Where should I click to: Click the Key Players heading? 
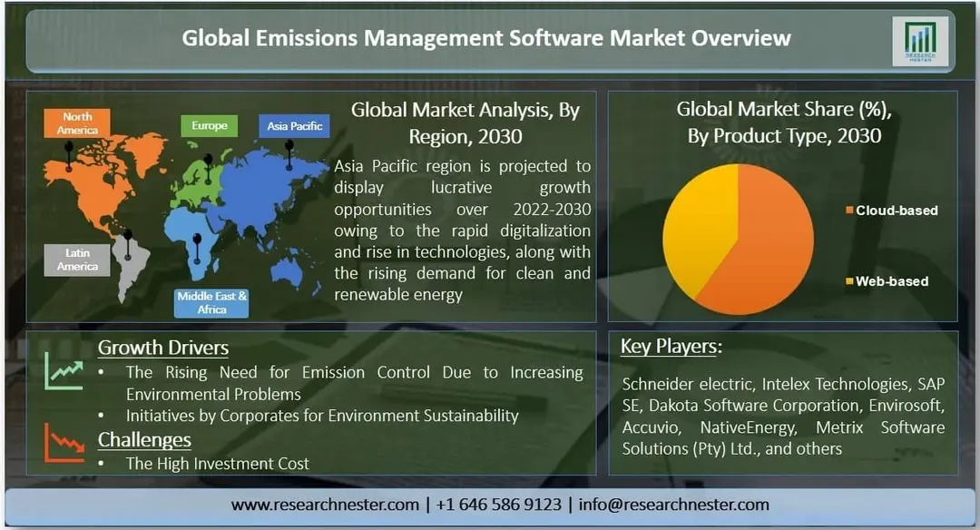(x=671, y=347)
